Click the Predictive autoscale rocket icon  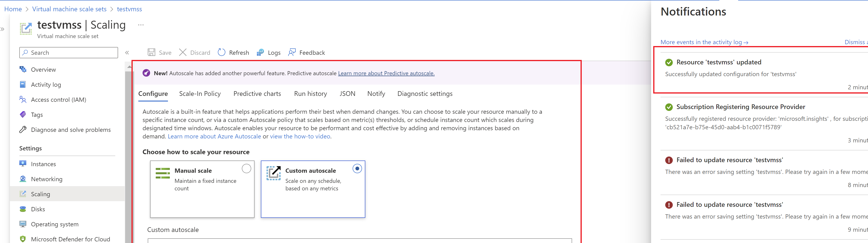point(146,73)
